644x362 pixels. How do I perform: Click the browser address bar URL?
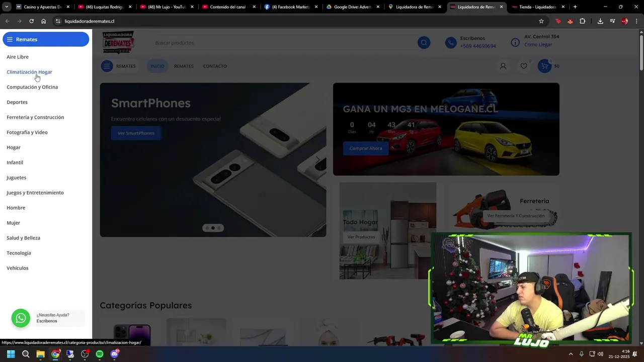click(90, 21)
